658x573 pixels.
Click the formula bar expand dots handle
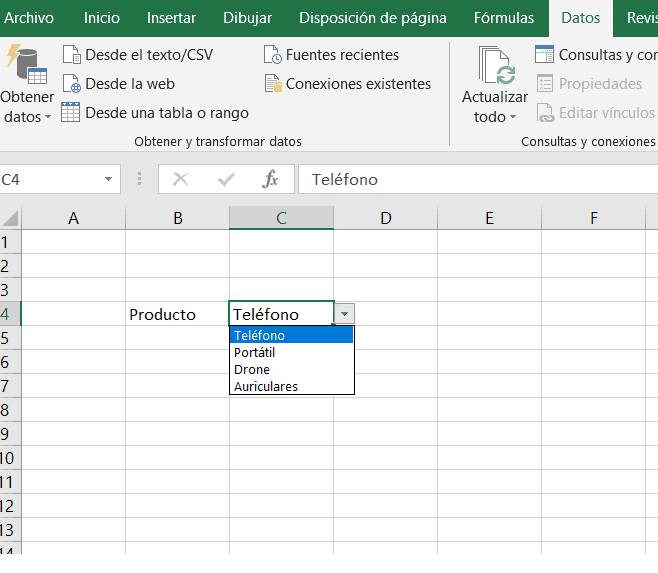coord(139,179)
